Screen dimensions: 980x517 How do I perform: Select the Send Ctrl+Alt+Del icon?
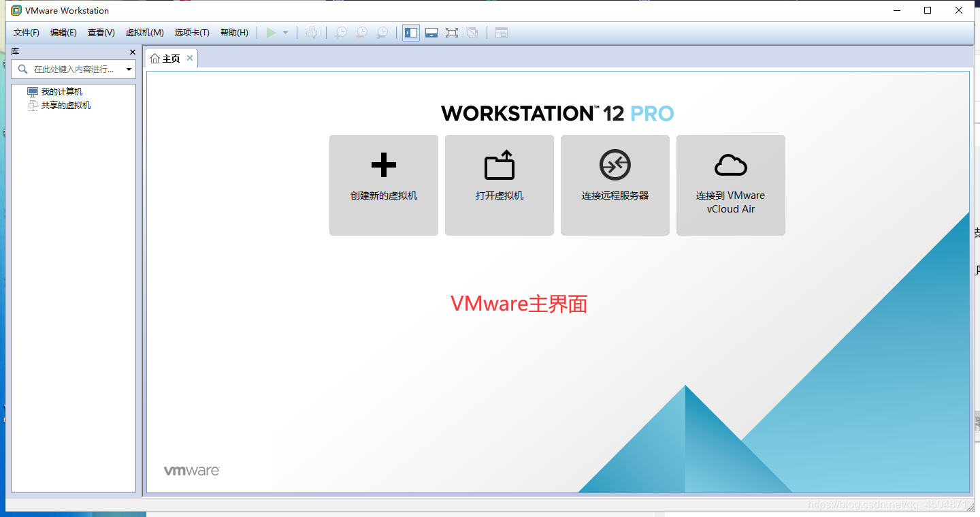pyautogui.click(x=312, y=32)
